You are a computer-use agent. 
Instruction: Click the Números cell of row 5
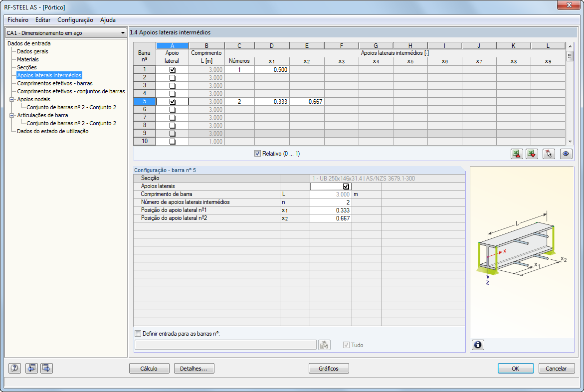(x=239, y=102)
